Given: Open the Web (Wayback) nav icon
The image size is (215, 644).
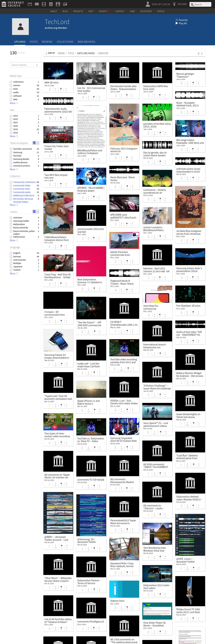Looking at the screenshot, I should [29, 4].
